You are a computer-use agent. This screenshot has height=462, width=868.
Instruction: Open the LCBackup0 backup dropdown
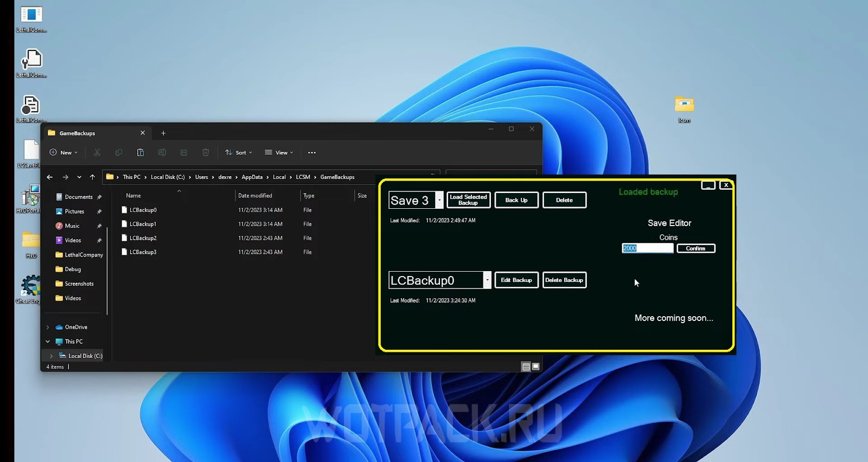487,280
